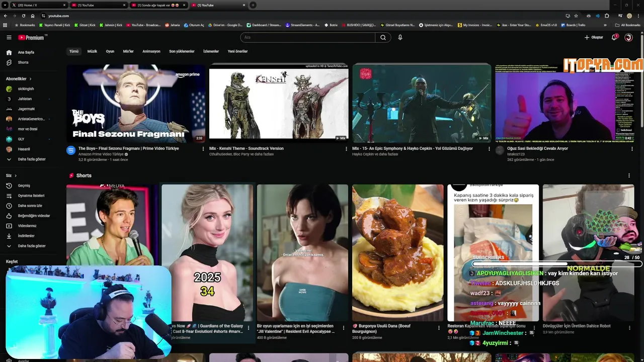Click the YouTube search input field
Screen dimensions: 644x362
pyautogui.click(x=307, y=37)
